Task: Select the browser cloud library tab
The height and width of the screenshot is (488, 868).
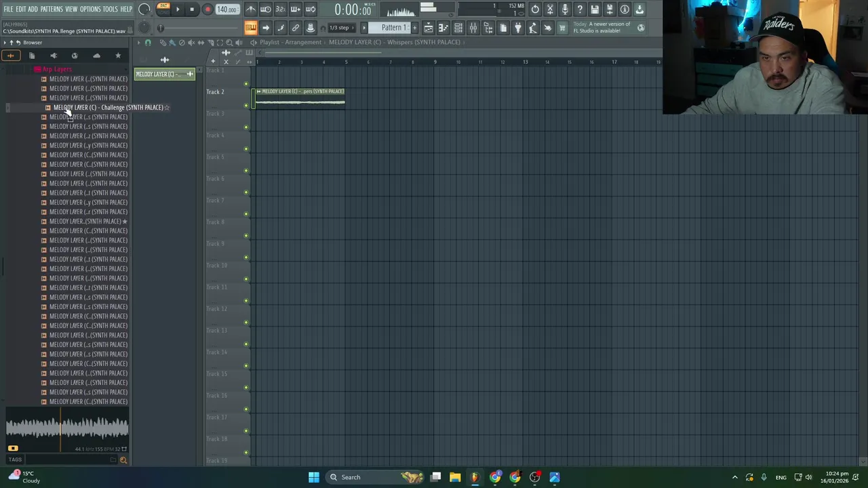Action: (x=96, y=56)
